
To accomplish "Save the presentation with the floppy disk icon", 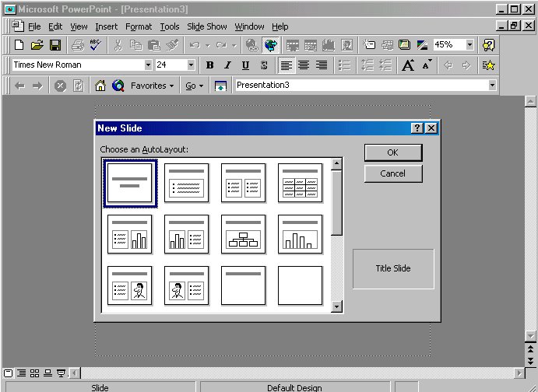I will pos(55,45).
